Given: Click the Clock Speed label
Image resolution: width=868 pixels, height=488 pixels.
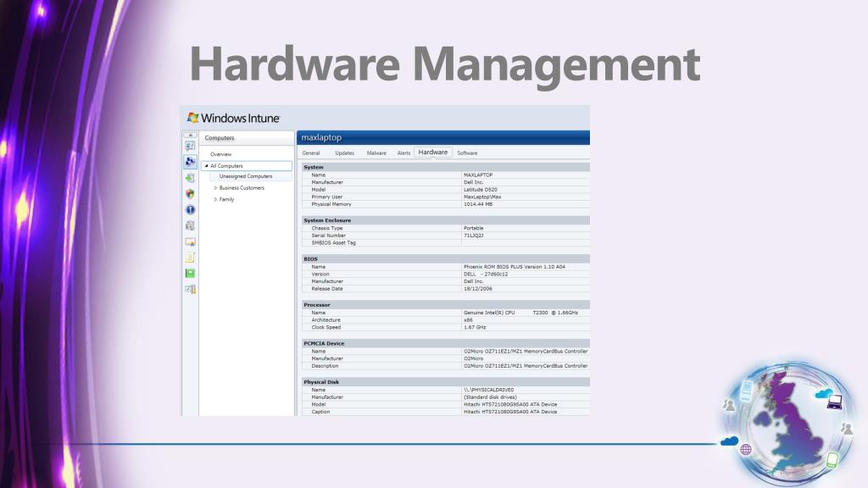Looking at the screenshot, I should [x=326, y=328].
